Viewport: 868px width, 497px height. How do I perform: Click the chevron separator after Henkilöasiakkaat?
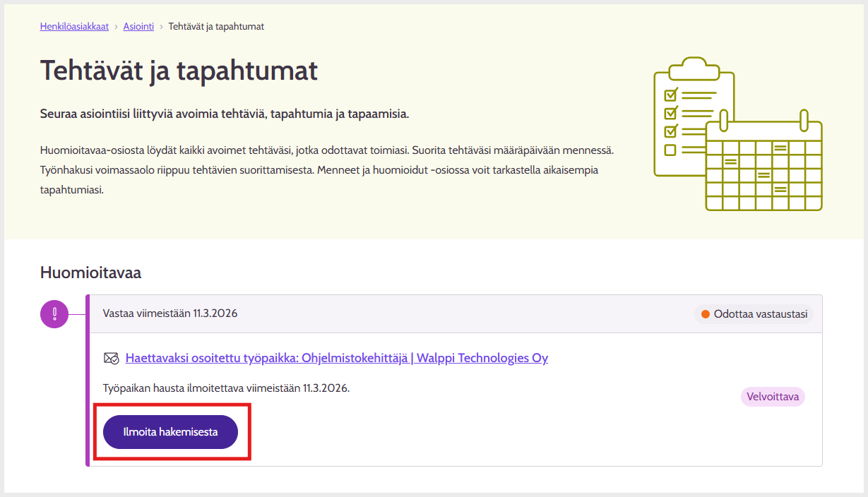click(116, 27)
